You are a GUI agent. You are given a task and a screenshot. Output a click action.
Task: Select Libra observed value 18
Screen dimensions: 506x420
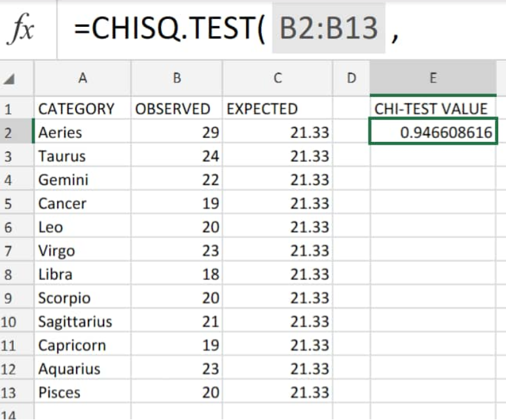coord(177,274)
